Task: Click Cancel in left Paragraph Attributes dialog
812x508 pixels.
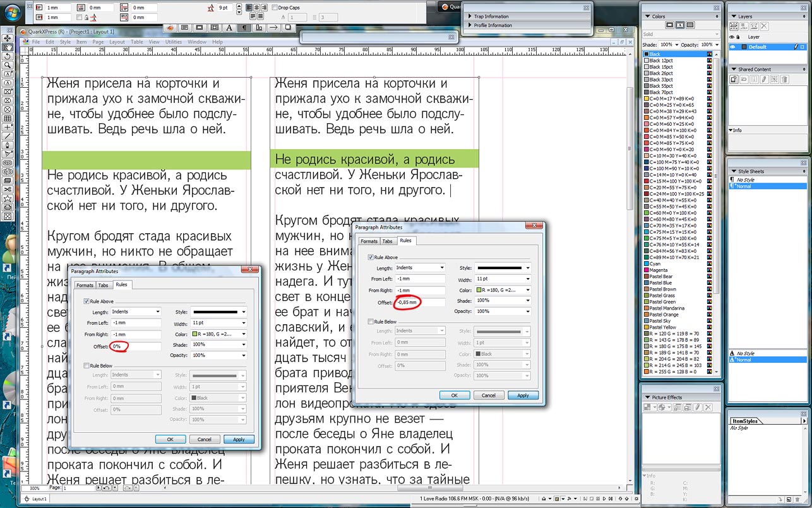Action: point(205,439)
